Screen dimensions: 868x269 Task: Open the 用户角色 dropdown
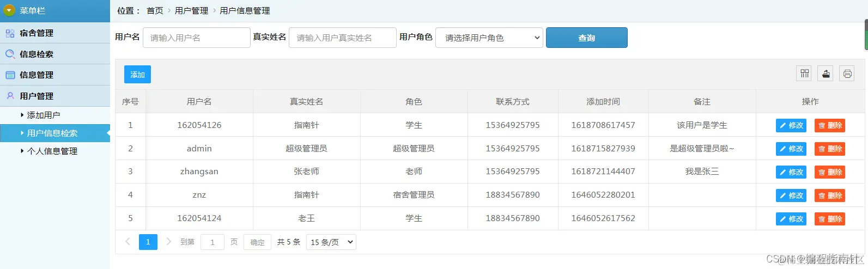(489, 38)
